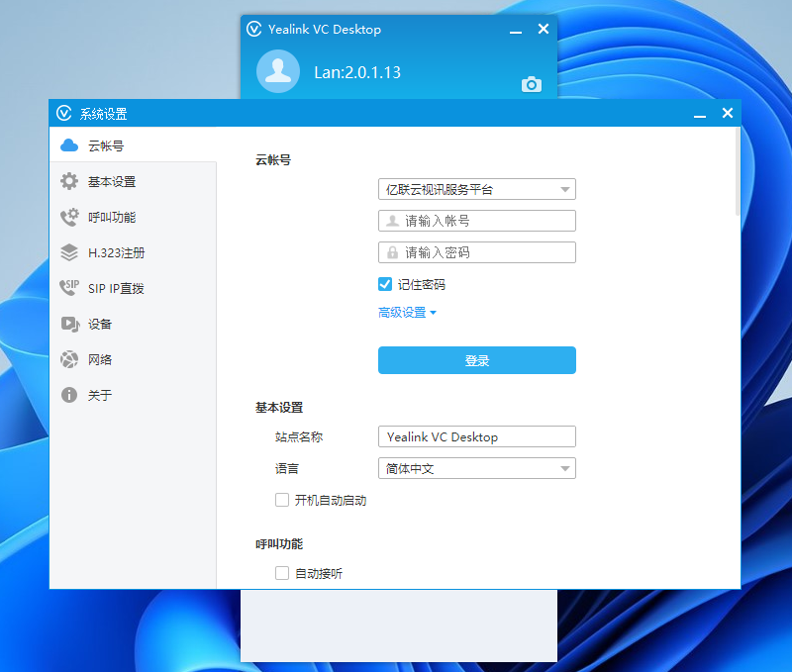Click the cloud icon beside 云帐号
The width and height of the screenshot is (792, 672).
pos(69,145)
